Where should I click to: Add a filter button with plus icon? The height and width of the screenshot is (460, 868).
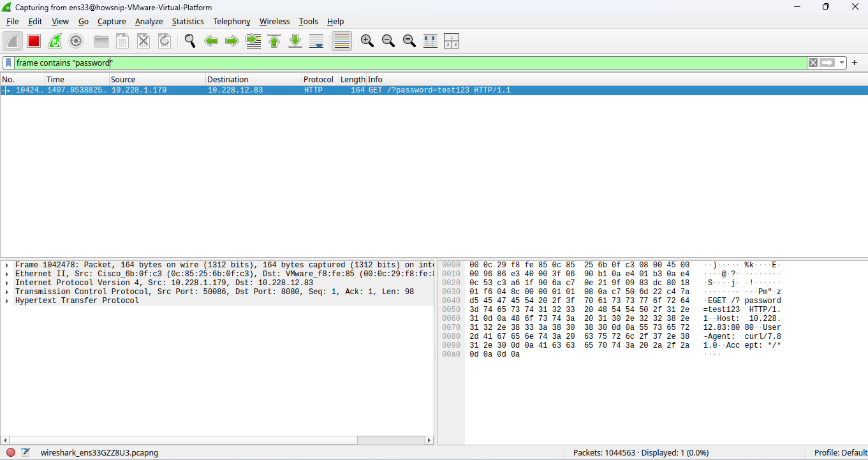click(x=855, y=63)
